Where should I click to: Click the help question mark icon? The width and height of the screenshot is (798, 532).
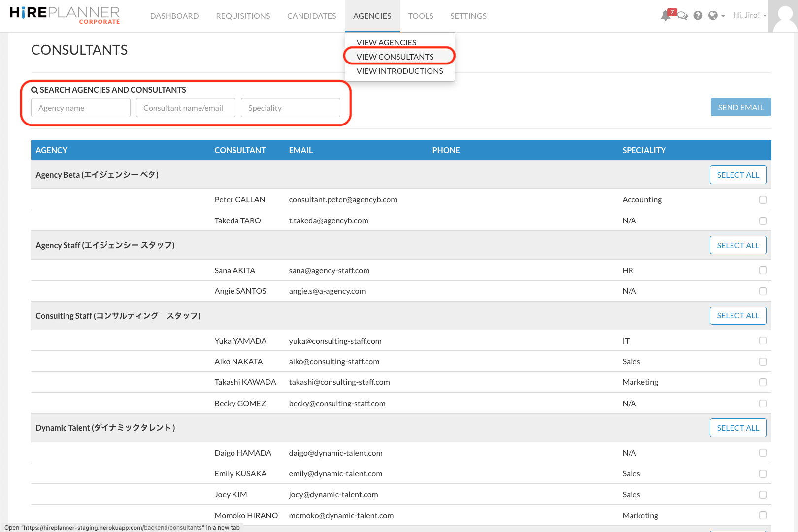[698, 15]
